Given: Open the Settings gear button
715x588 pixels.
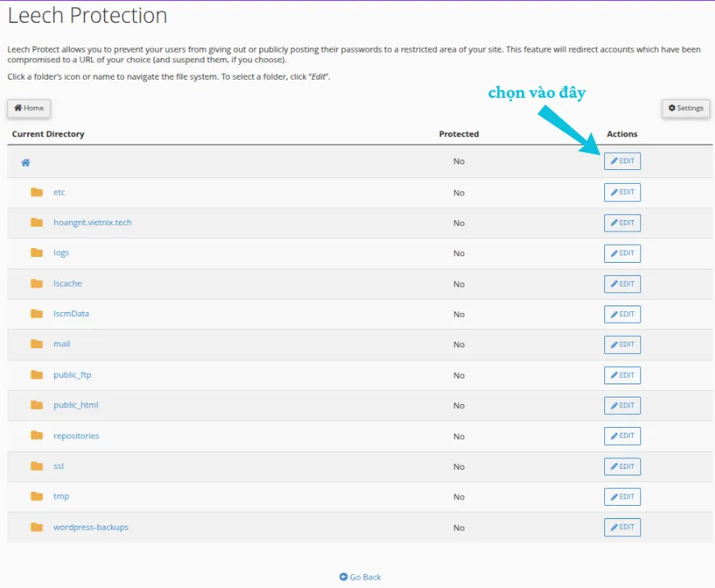Looking at the screenshot, I should click(685, 108).
